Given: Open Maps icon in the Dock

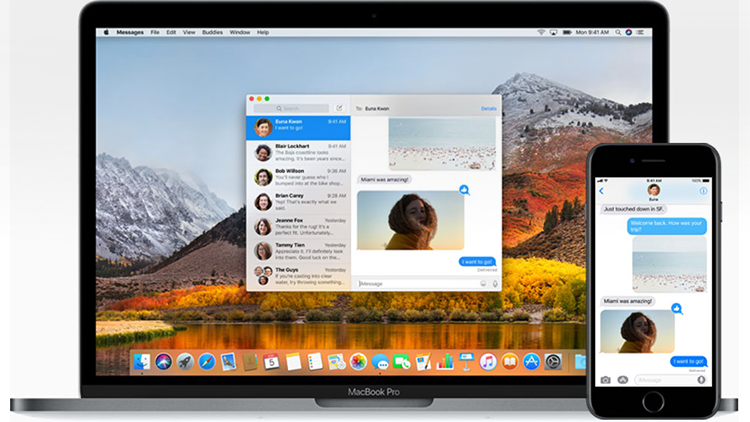Looking at the screenshot, I should (336, 362).
